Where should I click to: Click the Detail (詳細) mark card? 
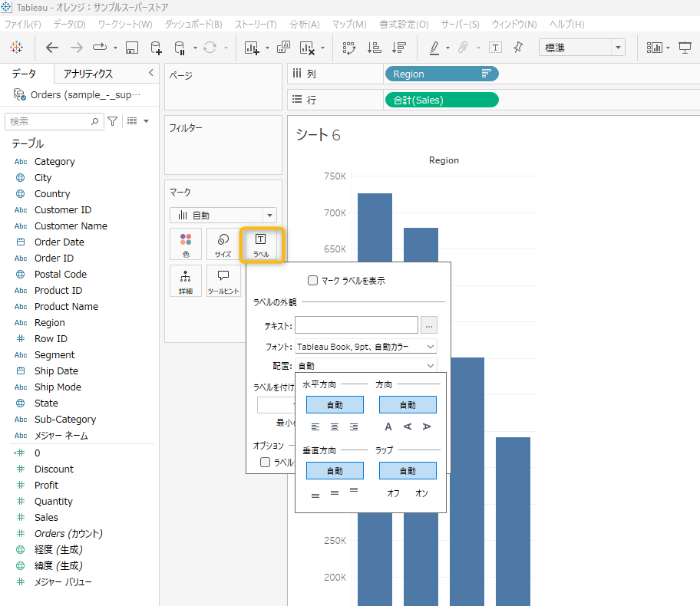point(186,281)
